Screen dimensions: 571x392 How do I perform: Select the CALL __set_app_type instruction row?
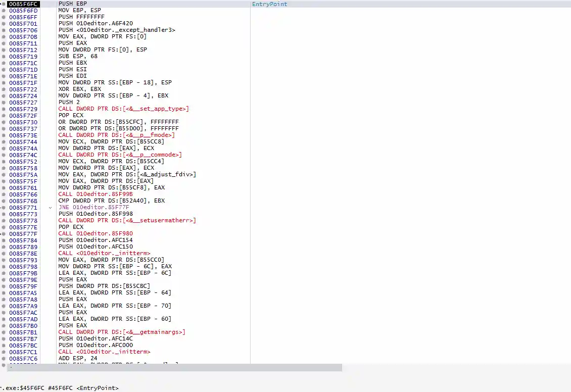tap(123, 109)
